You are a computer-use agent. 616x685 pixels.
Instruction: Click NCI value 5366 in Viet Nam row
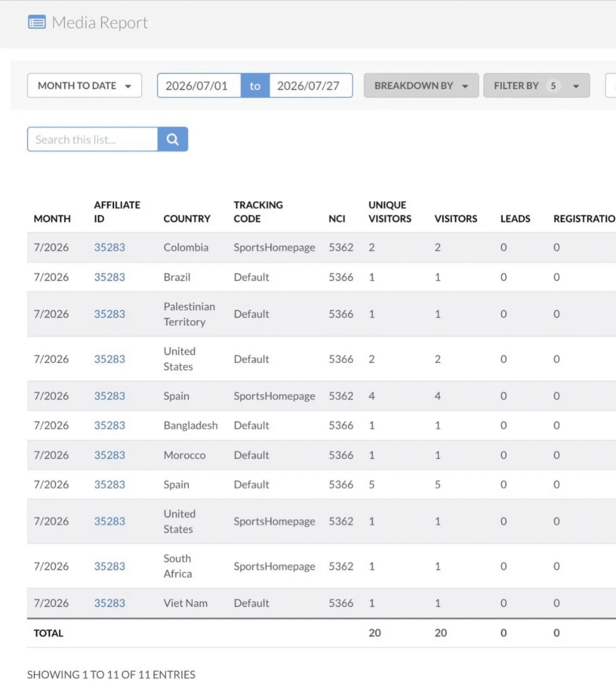pyautogui.click(x=341, y=603)
